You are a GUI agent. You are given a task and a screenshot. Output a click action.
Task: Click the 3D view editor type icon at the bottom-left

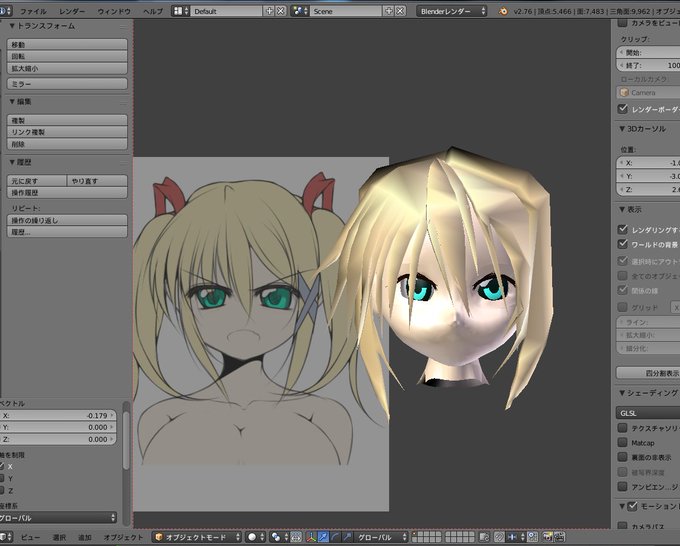click(6, 537)
